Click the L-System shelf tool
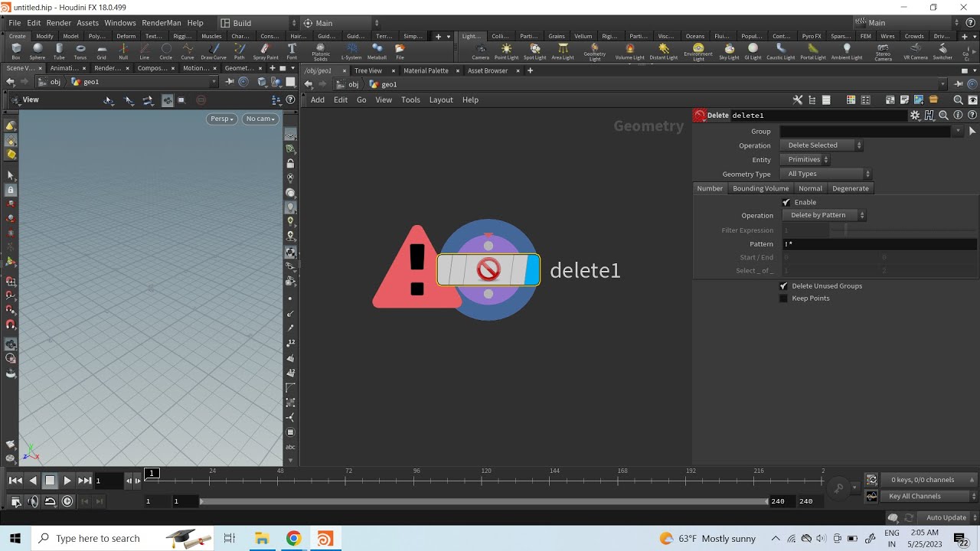The height and width of the screenshot is (551, 980). pos(351,51)
